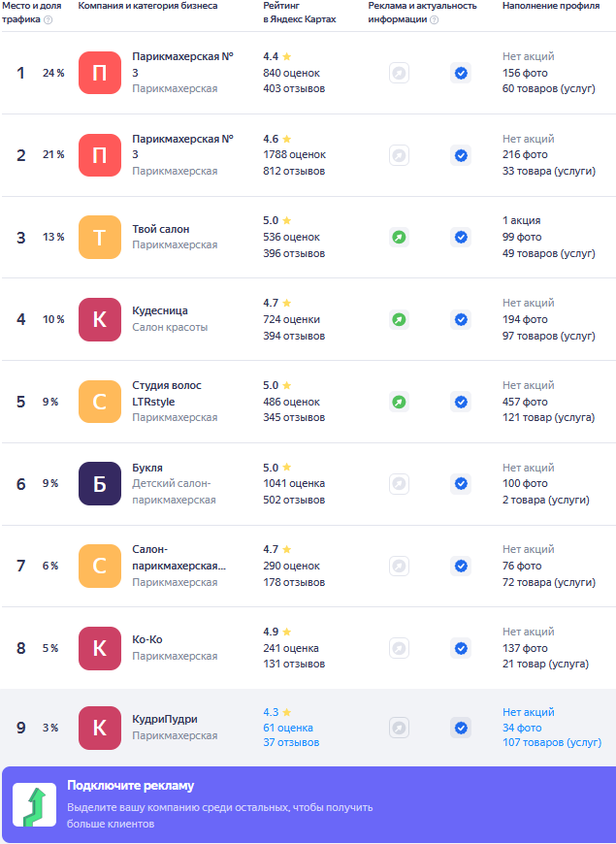The width and height of the screenshot is (616, 844).
Task: Click the green ad icon for Студия волос LTRstyle
Action: coord(399,402)
